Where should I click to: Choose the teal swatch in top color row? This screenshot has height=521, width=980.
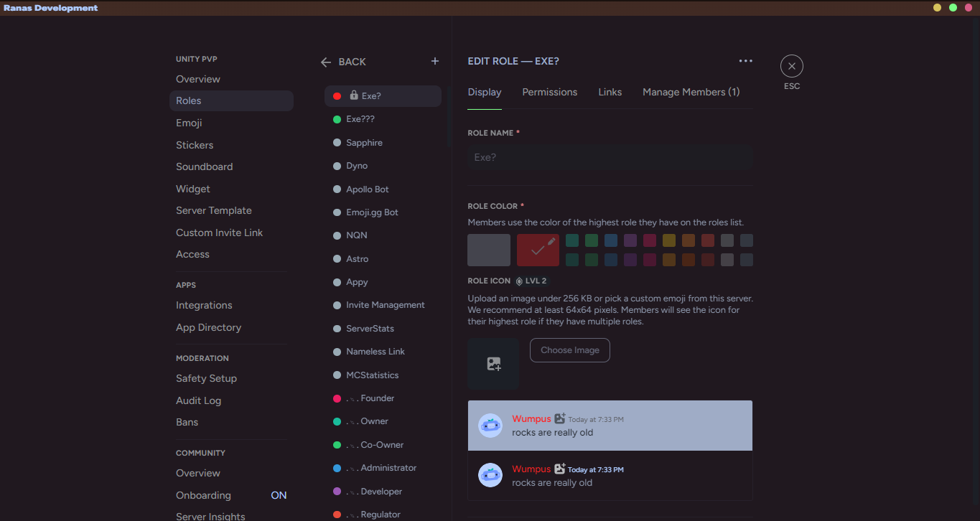click(572, 240)
